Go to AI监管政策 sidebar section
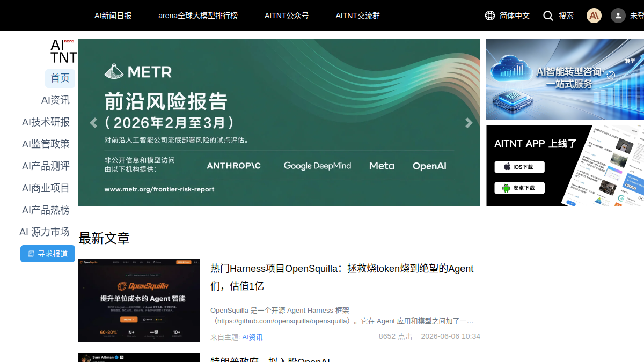 [x=46, y=144]
